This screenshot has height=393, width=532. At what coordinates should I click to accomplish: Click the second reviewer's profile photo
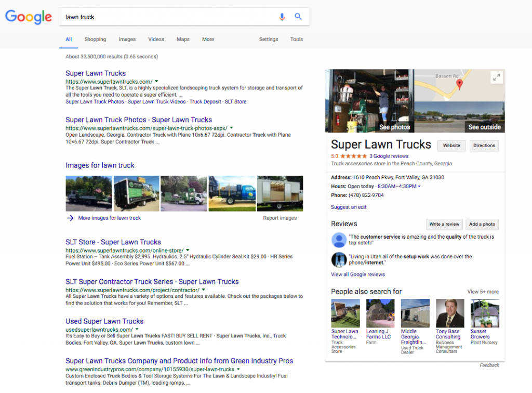[339, 259]
